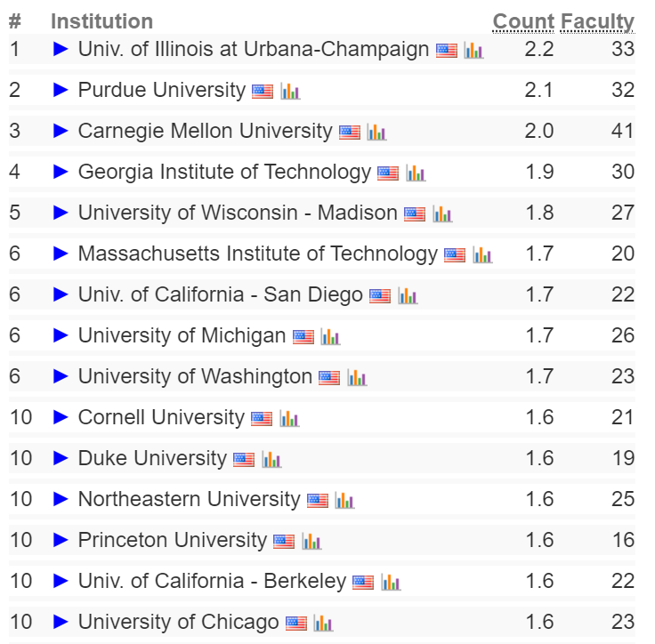Expand the Univ. of California - San Diego entry
The height and width of the screenshot is (644, 655).
click(x=61, y=294)
